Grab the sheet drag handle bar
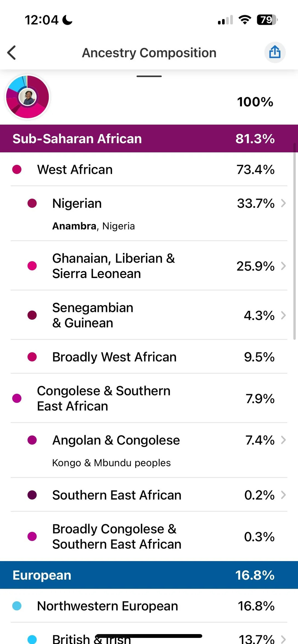Image resolution: width=298 pixels, height=644 pixels. [x=149, y=76]
